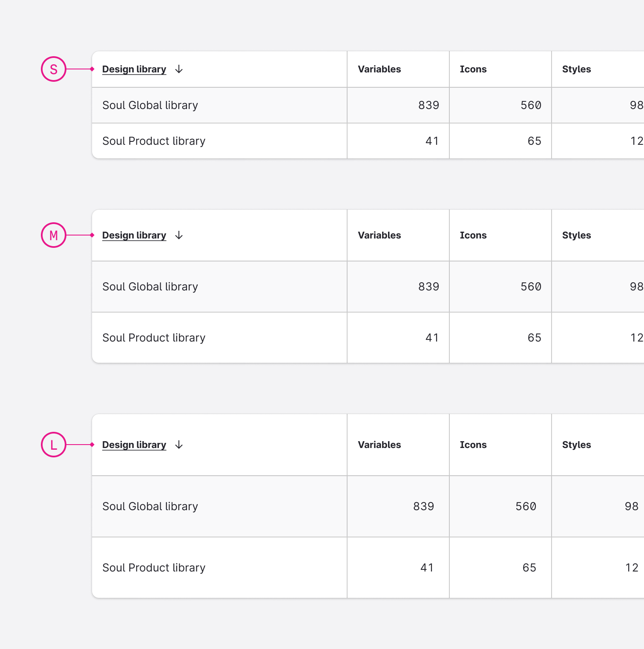
Task: Select the S size indicator circle
Action: coord(54,69)
